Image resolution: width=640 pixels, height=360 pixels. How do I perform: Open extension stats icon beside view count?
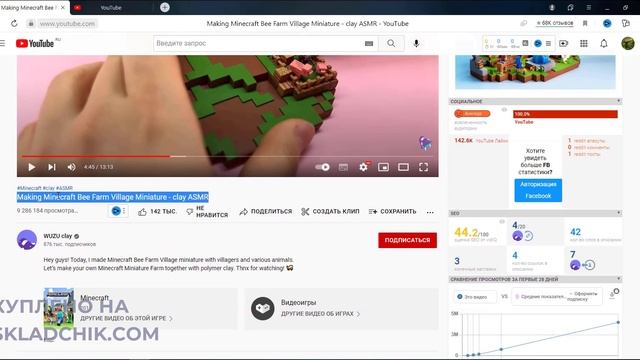[116, 211]
